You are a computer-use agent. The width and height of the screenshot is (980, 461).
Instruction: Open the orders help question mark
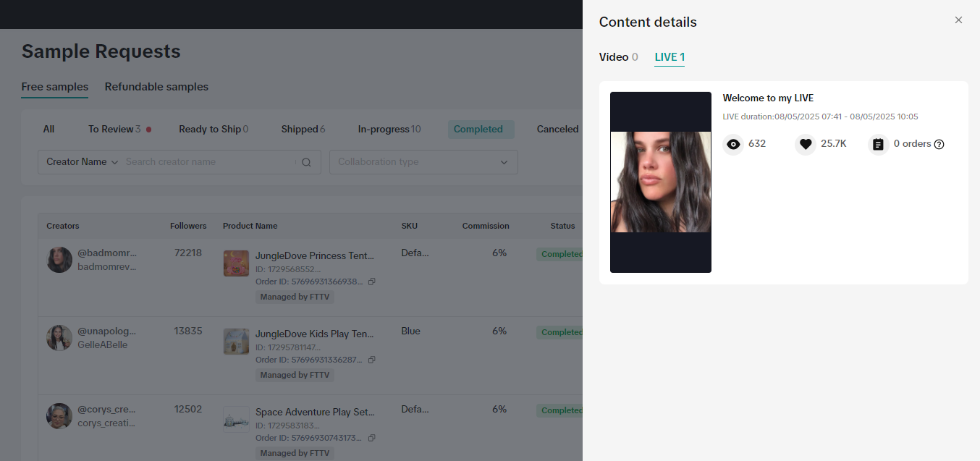point(939,145)
